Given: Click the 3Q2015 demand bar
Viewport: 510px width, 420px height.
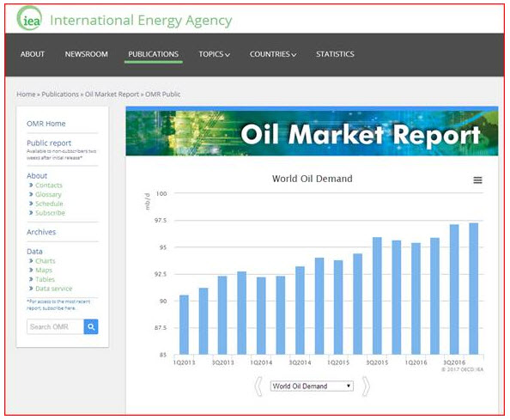Looking at the screenshot, I should coord(377,295).
